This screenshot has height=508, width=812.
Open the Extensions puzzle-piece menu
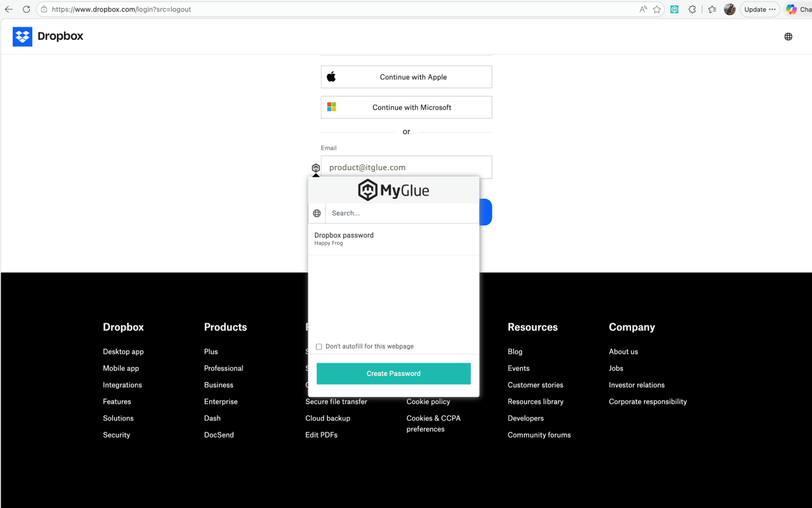692,10
